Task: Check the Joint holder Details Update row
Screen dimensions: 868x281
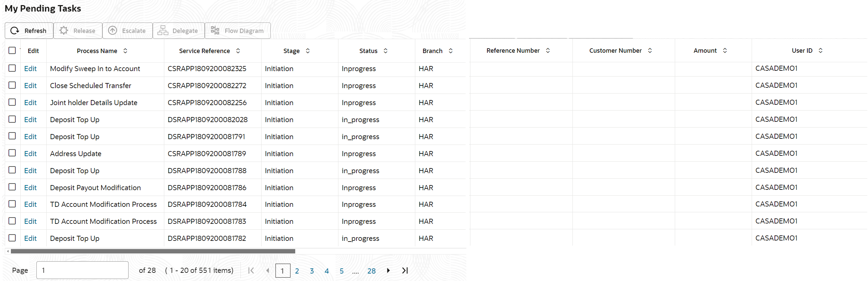Action: pyautogui.click(x=12, y=102)
